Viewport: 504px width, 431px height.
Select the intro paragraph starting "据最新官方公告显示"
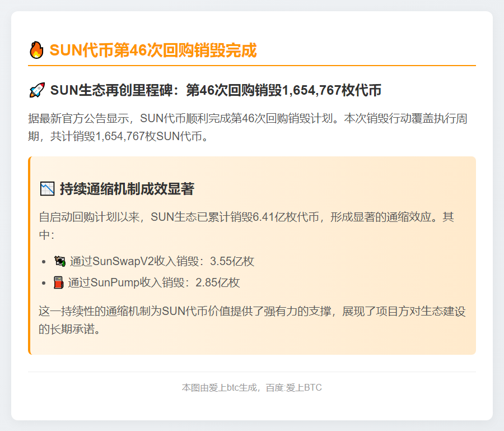[x=252, y=127]
